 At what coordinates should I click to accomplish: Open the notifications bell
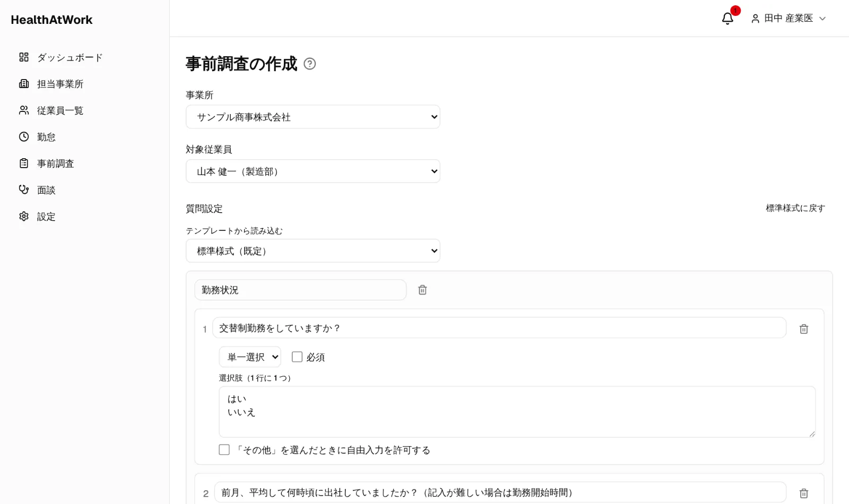click(x=727, y=19)
